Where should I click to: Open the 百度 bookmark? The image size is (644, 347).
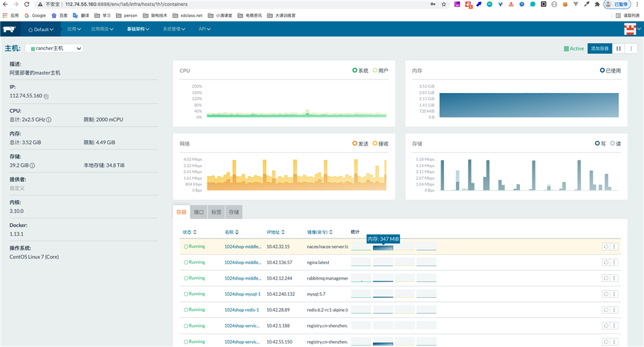[59, 15]
